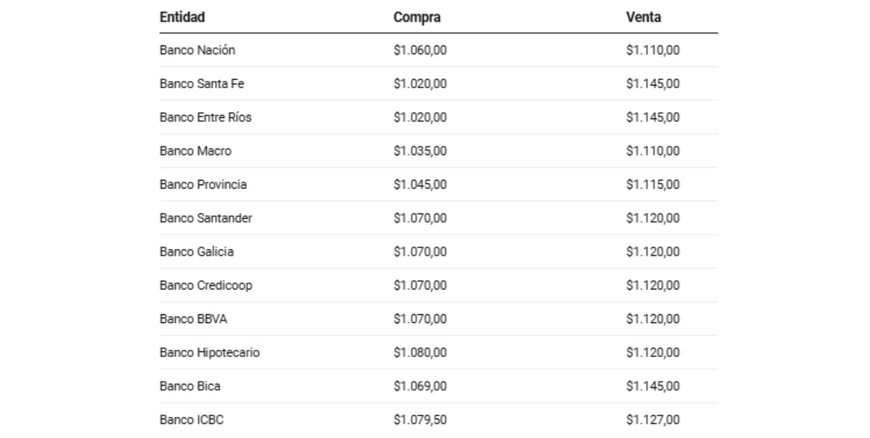Click Banco Bica's compra price $1.069,00
Viewport: 870px width, 438px height.
coord(420,386)
